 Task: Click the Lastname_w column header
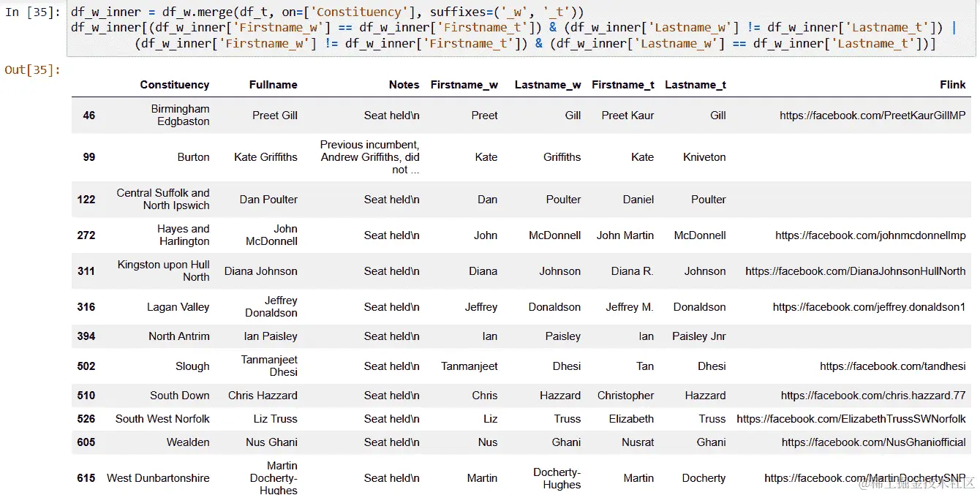click(x=548, y=85)
